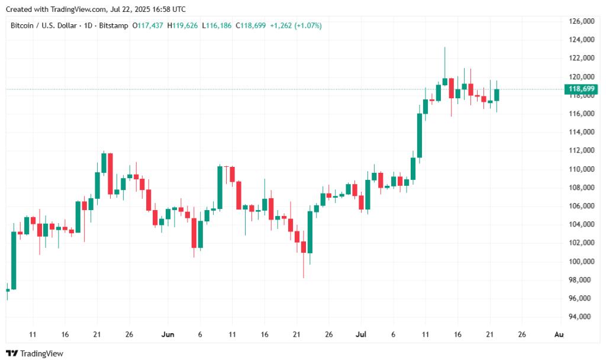Click the +1,262 (+1.07%) change text
The image size is (606, 364).
point(296,25)
